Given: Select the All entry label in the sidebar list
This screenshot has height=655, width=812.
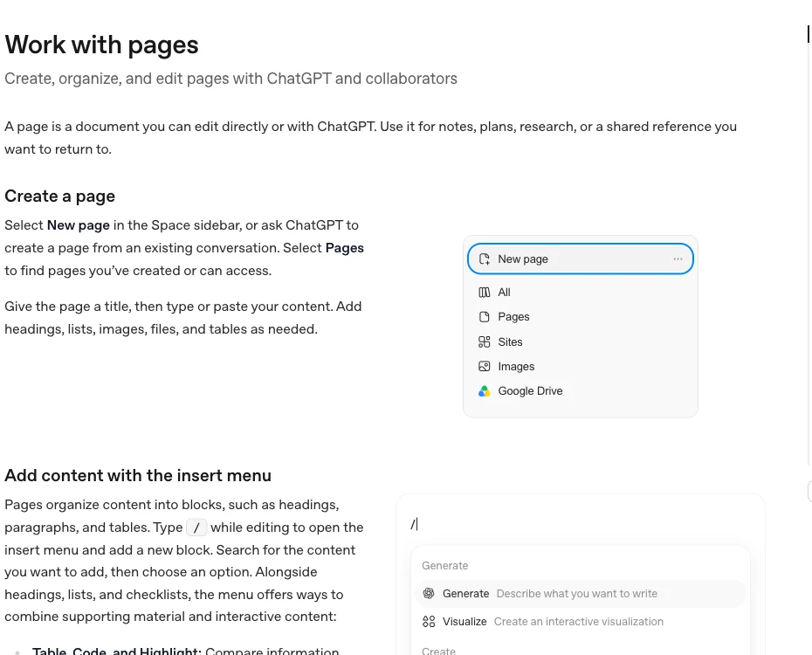Looking at the screenshot, I should (504, 293).
